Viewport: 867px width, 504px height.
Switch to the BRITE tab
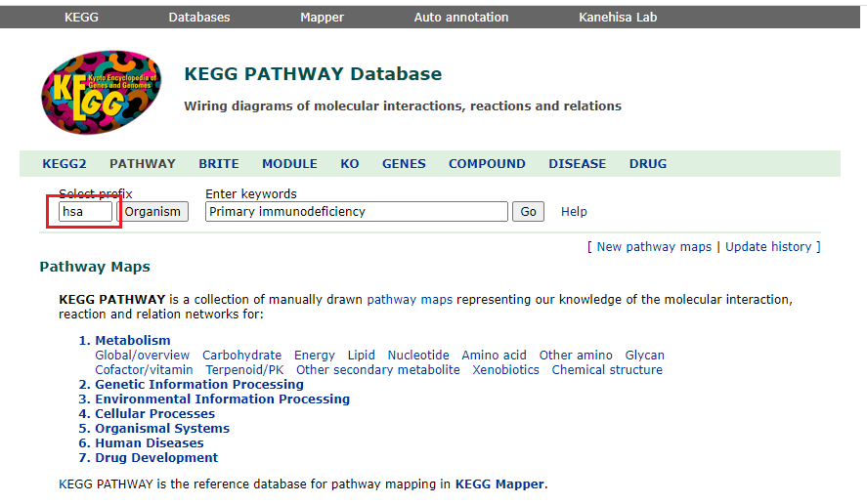pos(219,163)
